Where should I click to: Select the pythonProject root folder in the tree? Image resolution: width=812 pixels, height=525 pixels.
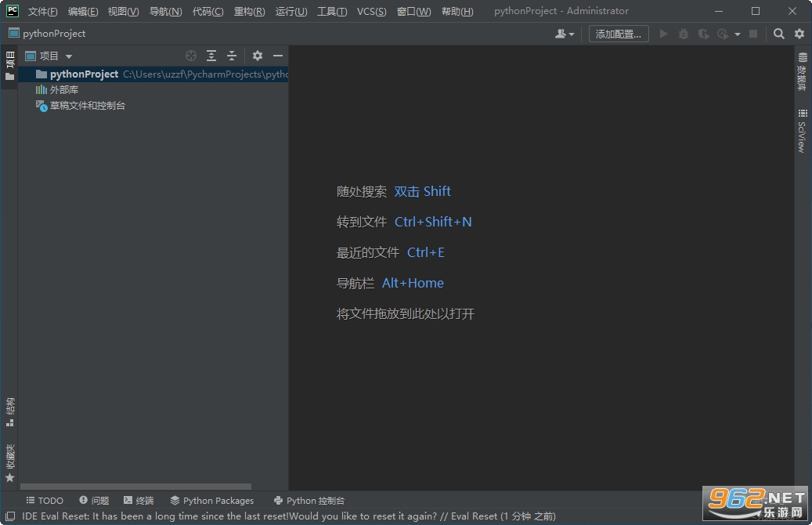(153, 74)
